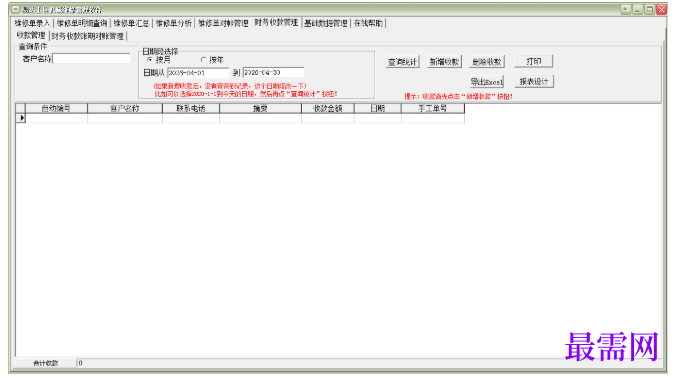Open the 维修单对帐管理 tab
The width and height of the screenshot is (677, 378).
click(x=223, y=23)
